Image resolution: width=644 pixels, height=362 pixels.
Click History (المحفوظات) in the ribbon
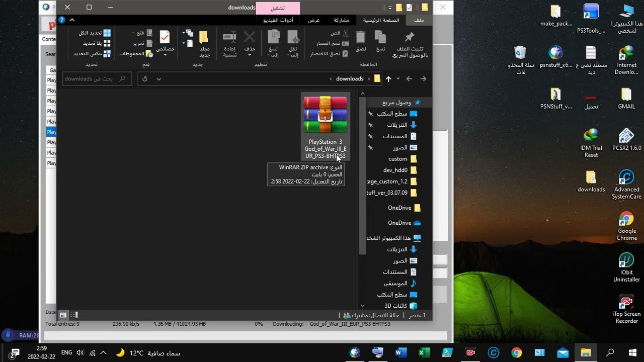click(x=136, y=54)
